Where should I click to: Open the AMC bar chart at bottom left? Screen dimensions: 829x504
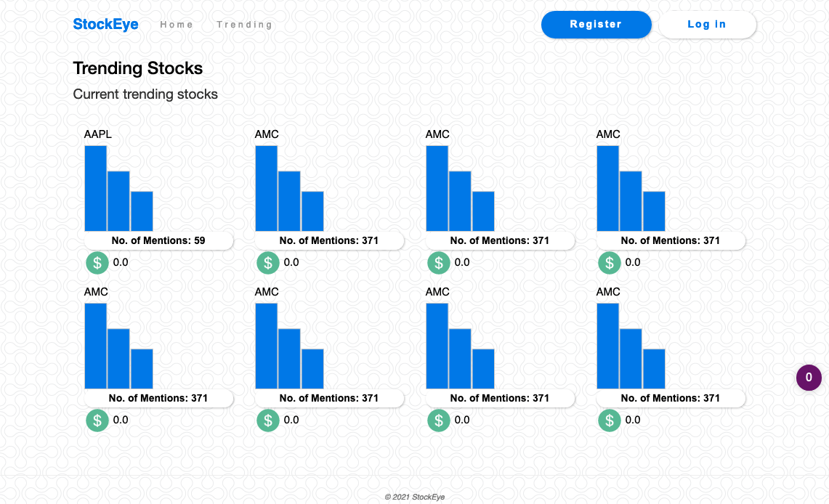coord(118,346)
